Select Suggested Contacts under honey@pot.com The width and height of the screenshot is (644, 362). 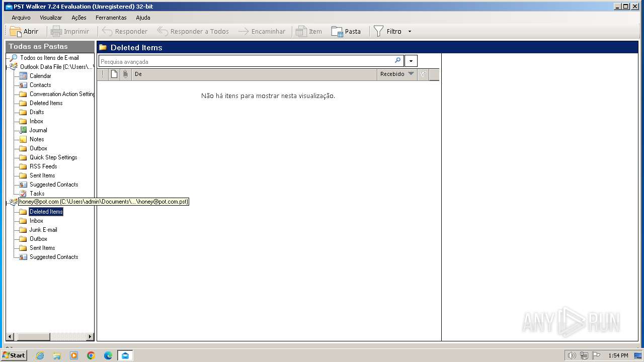pos(54,257)
